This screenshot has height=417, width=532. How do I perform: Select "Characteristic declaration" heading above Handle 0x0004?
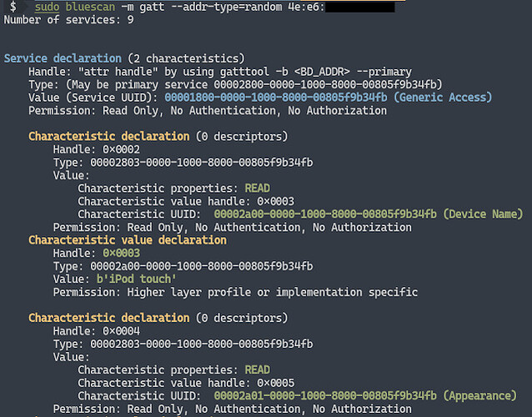(x=109, y=318)
